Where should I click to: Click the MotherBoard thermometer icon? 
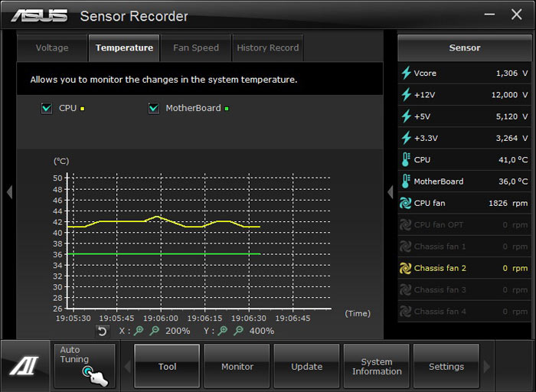tap(406, 181)
